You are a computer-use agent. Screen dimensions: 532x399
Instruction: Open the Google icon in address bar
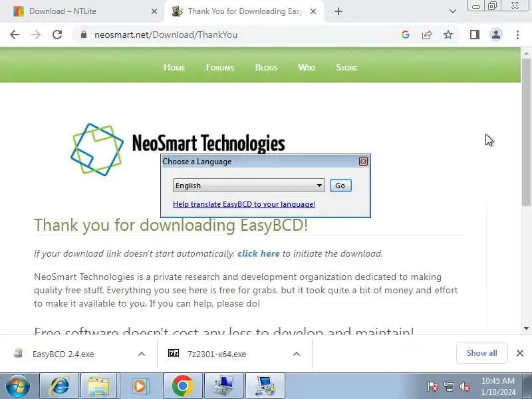(x=406, y=35)
